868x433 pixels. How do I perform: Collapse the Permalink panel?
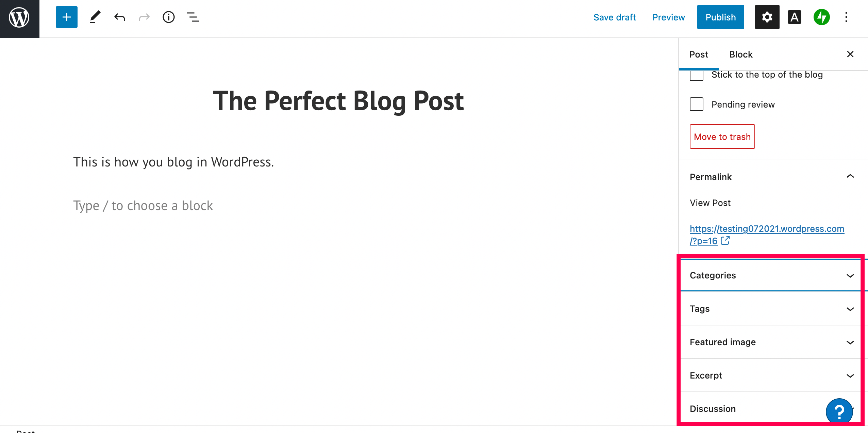(x=850, y=177)
